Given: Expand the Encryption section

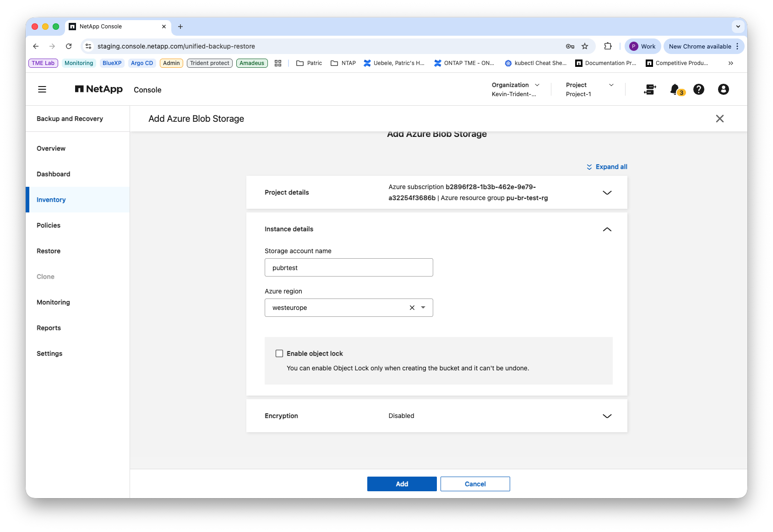Looking at the screenshot, I should click(x=607, y=416).
